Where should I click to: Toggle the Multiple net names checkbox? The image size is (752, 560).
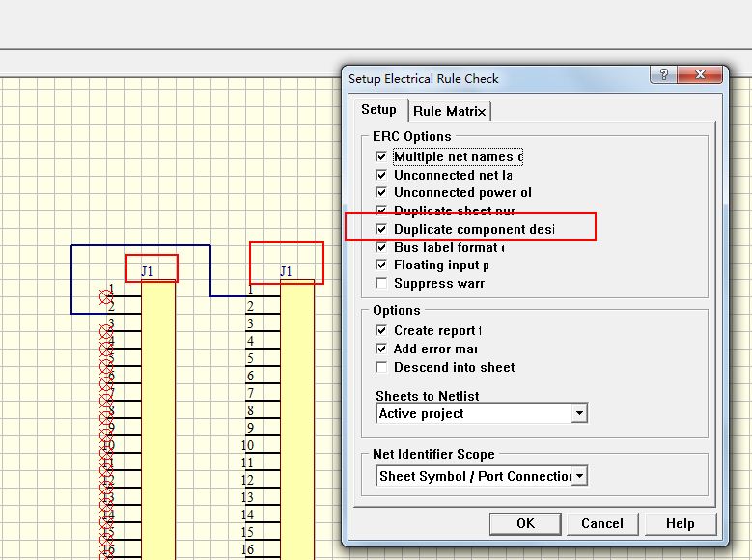[381, 157]
